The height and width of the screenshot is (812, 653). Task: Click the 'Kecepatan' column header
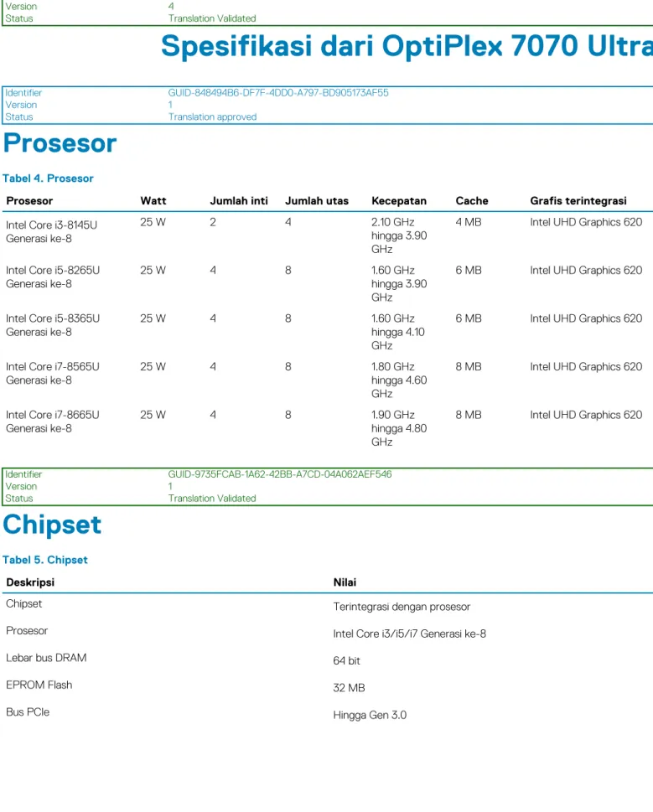[399, 201]
